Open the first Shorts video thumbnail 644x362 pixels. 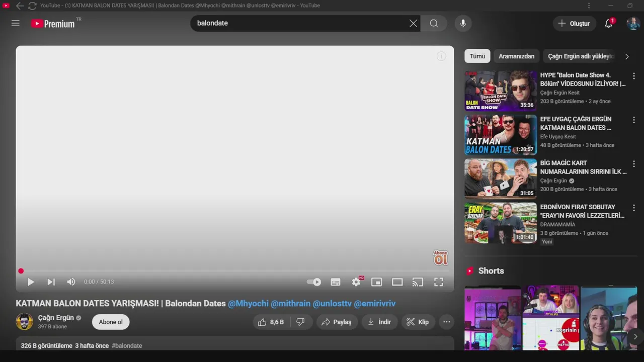pos(493,318)
